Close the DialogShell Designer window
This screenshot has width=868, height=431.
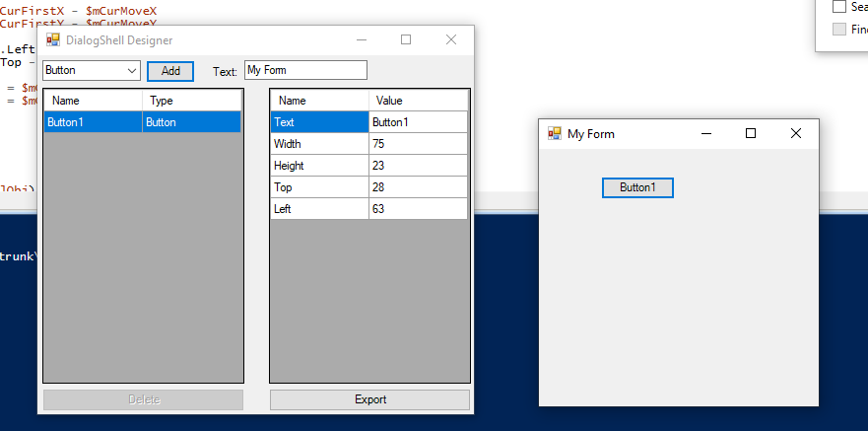pyautogui.click(x=451, y=40)
